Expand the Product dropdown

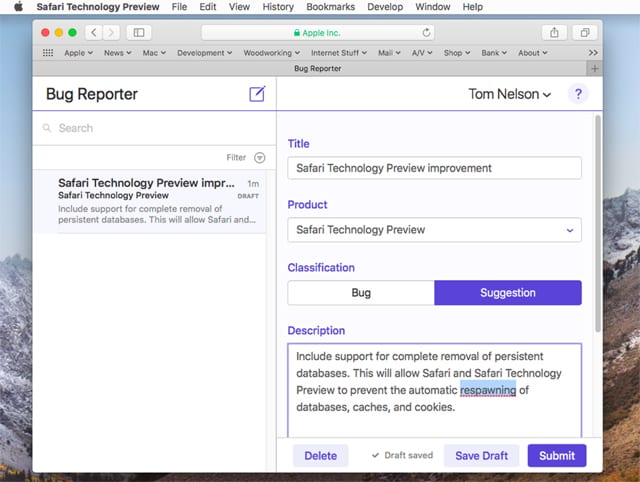[x=434, y=230]
